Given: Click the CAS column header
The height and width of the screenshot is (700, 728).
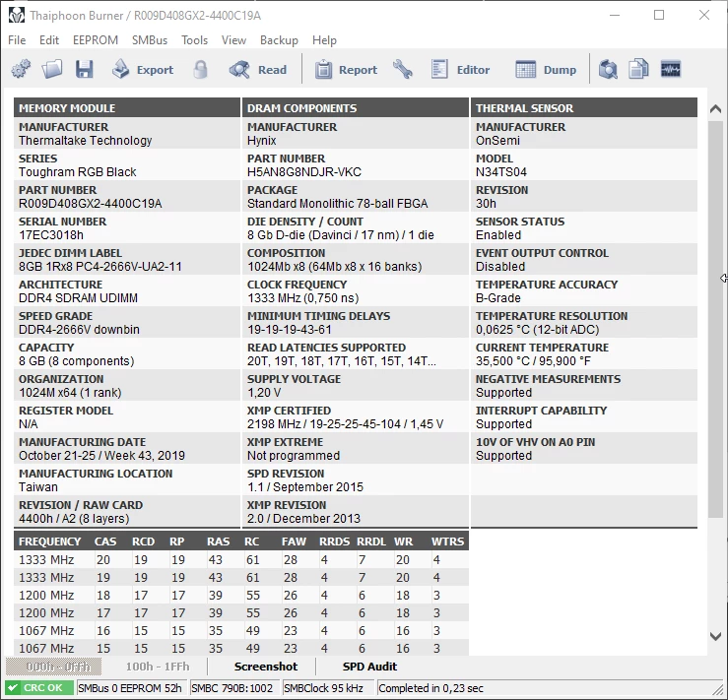Looking at the screenshot, I should pos(105,541).
